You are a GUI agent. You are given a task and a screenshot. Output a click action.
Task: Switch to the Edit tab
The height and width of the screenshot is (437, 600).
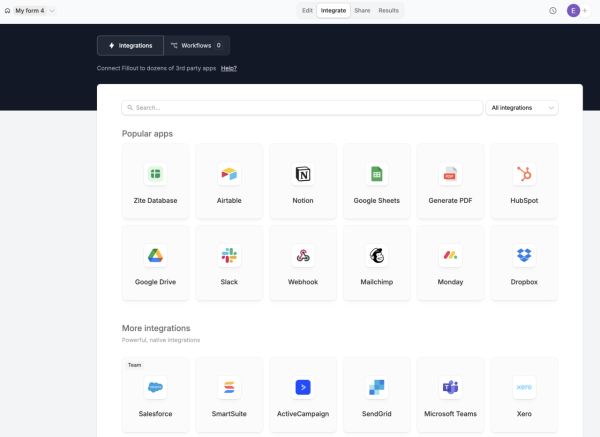point(307,11)
